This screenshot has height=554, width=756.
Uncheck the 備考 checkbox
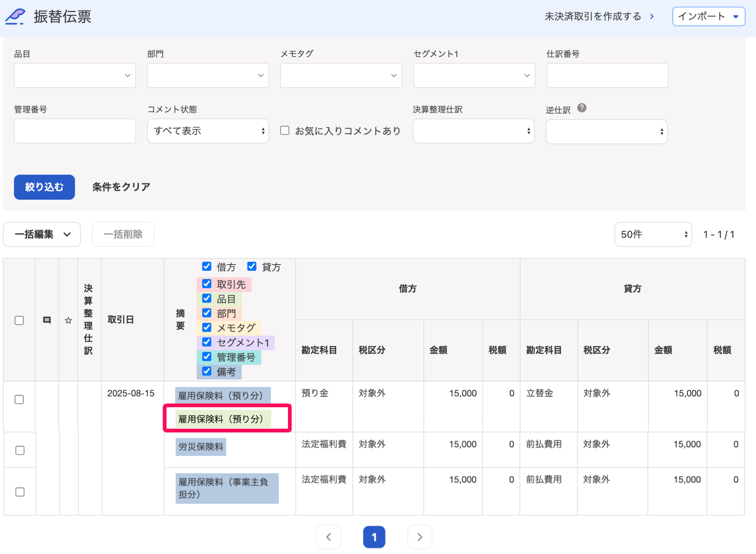(207, 371)
